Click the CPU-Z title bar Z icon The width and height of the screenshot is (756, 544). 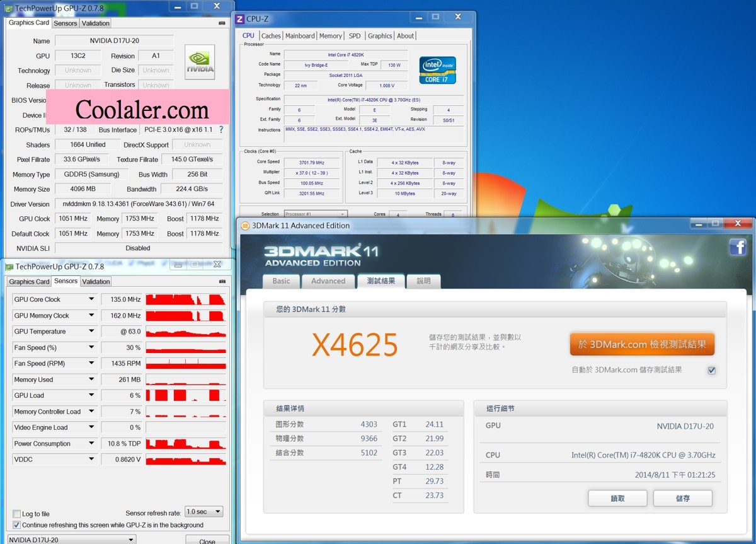[239, 18]
